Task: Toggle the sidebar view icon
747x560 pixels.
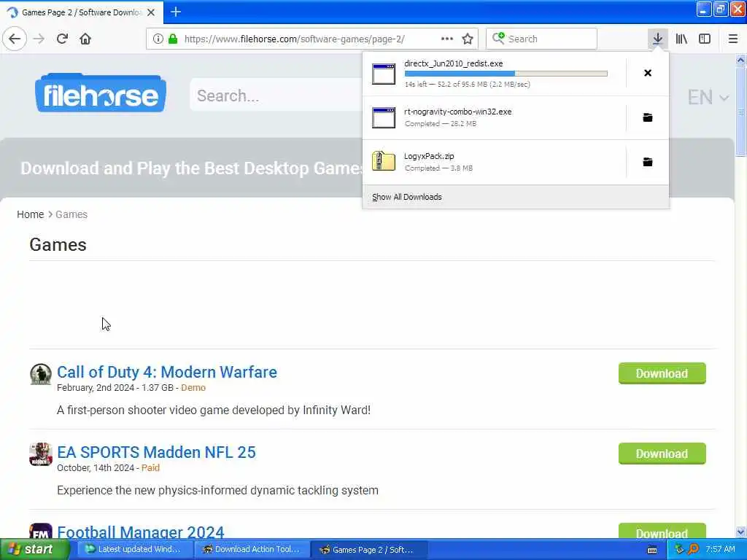Action: (x=705, y=39)
